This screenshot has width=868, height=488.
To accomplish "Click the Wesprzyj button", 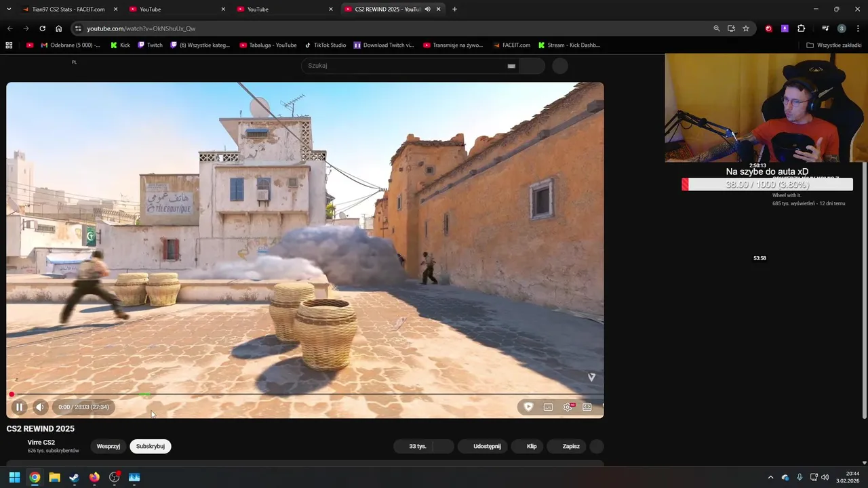I will 108,447.
